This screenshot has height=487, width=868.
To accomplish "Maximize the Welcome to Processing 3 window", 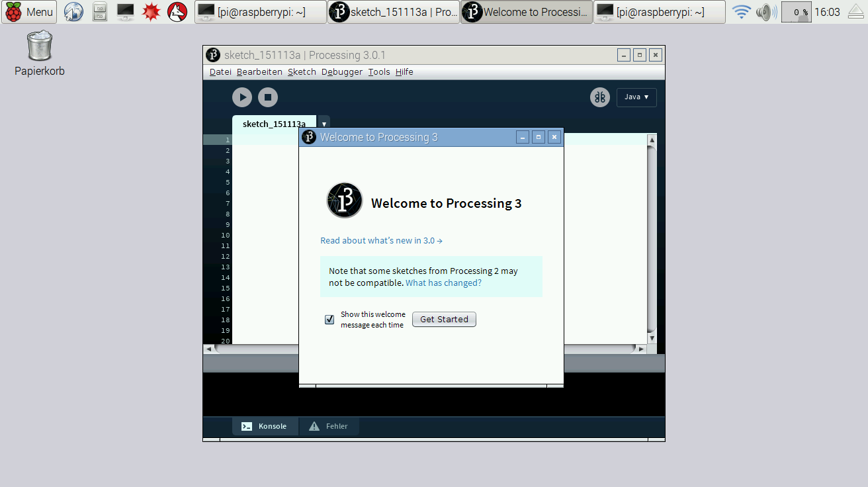I will [x=539, y=137].
